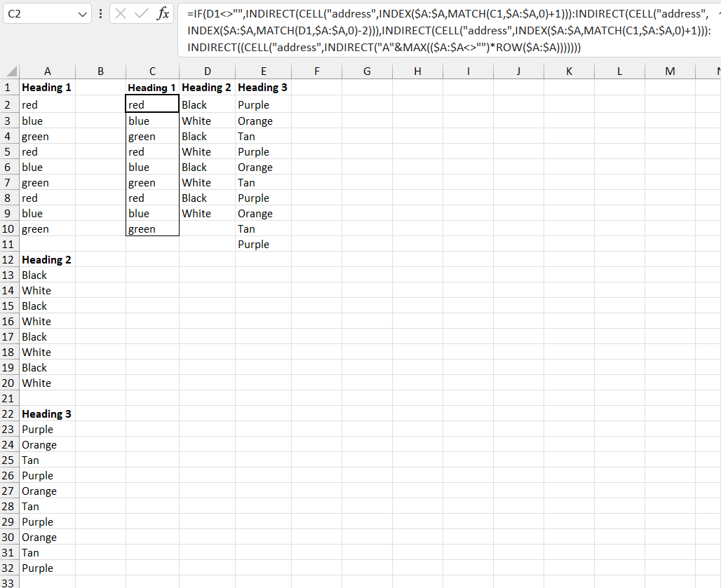The image size is (721, 588).
Task: Open Insert Function fx dialog
Action: tap(163, 14)
